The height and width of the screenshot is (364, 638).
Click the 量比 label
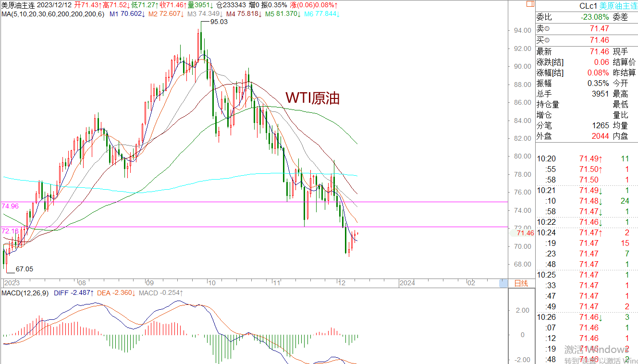621,115
